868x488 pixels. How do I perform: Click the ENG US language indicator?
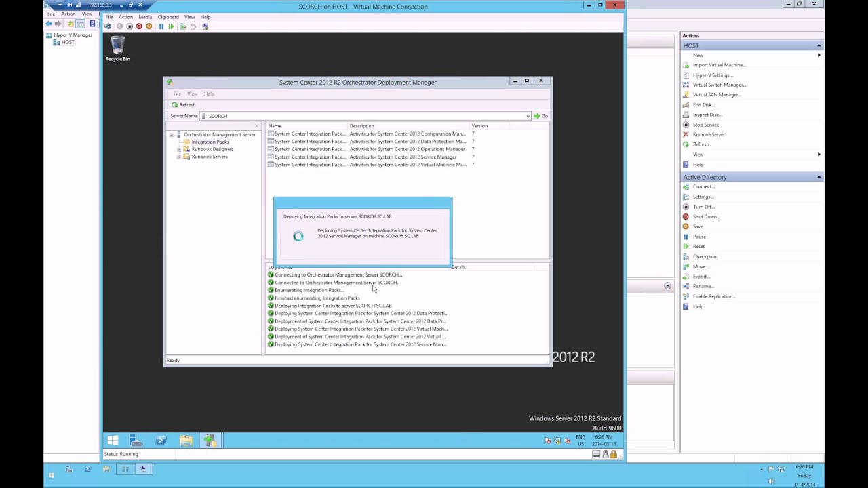click(x=580, y=441)
